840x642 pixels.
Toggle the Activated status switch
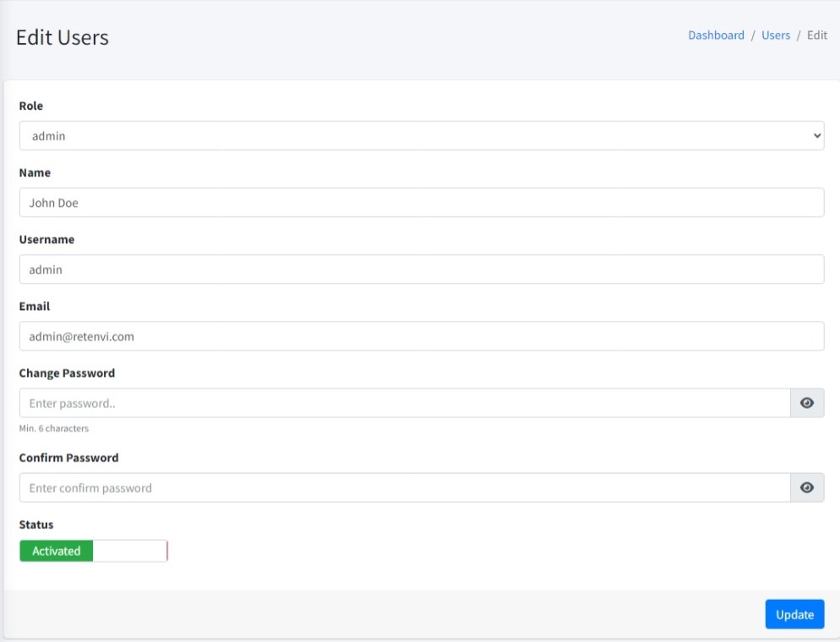click(93, 551)
